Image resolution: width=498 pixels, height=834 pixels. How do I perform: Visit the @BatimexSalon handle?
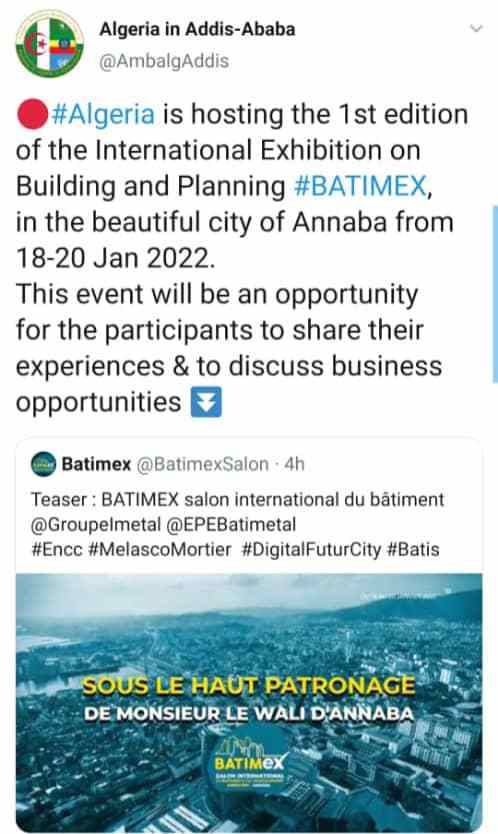[203, 464]
